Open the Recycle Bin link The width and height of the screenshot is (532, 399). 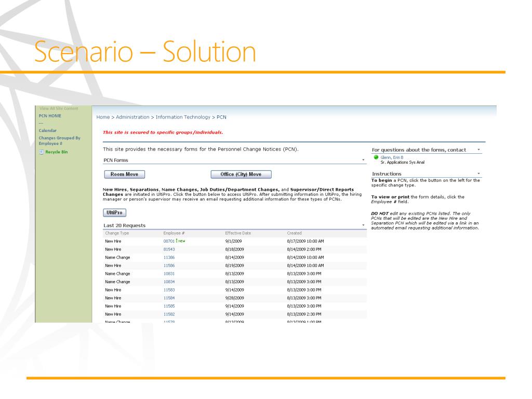56,152
